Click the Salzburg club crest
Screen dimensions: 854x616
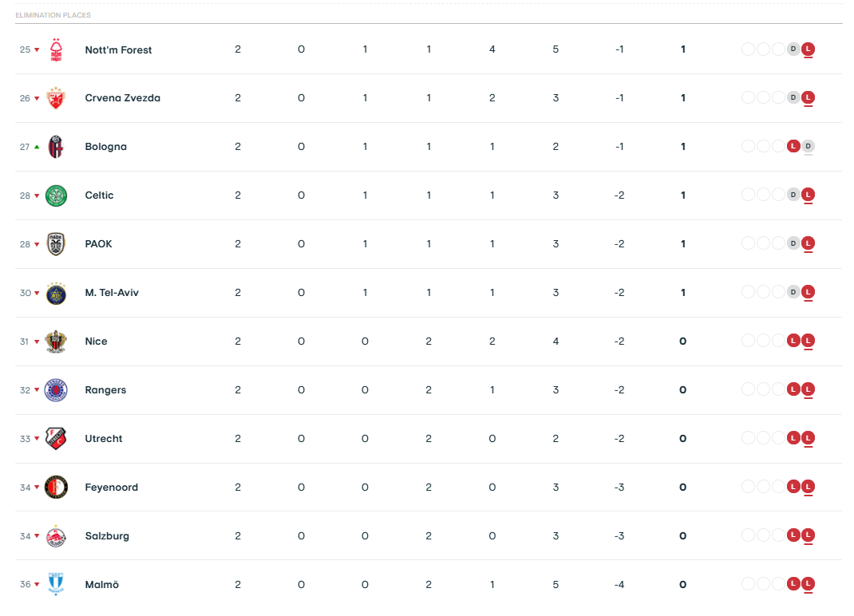(56, 536)
